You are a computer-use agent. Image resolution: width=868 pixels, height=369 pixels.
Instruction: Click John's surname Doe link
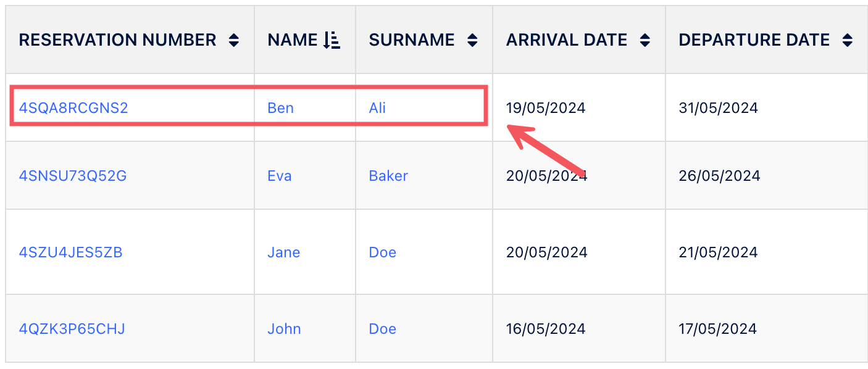pos(382,329)
